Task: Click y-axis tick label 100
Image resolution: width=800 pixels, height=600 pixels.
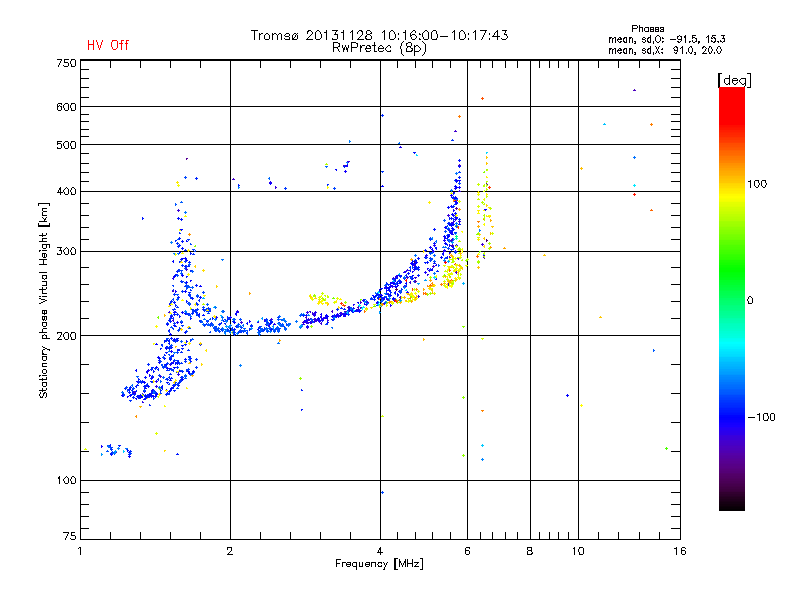Action: (x=66, y=480)
